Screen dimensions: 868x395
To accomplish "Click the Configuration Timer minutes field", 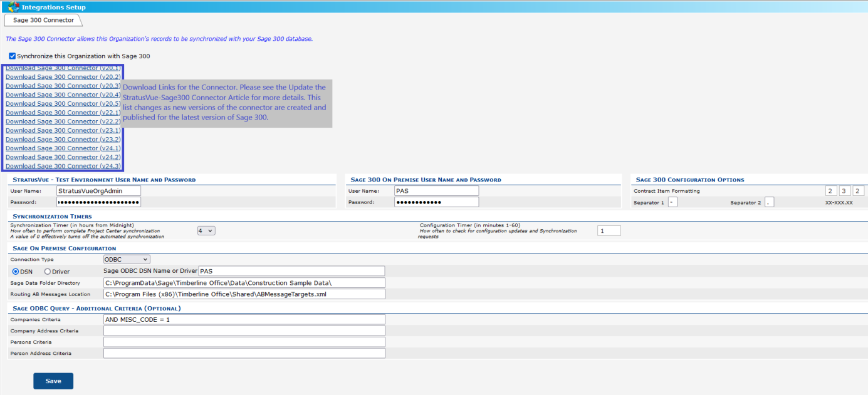I will pyautogui.click(x=609, y=231).
